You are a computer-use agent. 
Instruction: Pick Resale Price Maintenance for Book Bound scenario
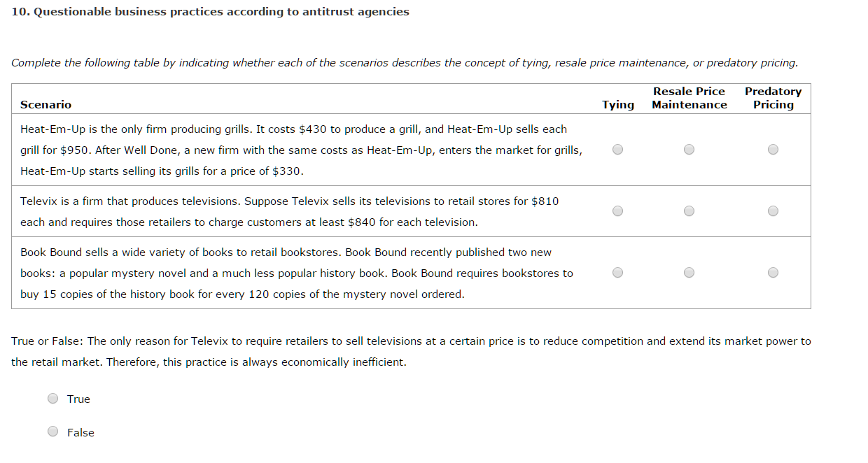point(689,272)
